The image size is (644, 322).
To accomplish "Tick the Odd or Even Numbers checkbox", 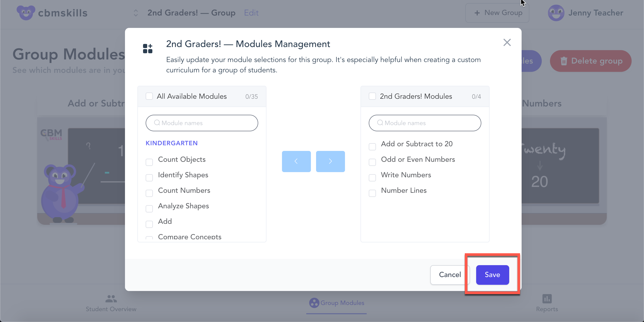I will (372, 162).
